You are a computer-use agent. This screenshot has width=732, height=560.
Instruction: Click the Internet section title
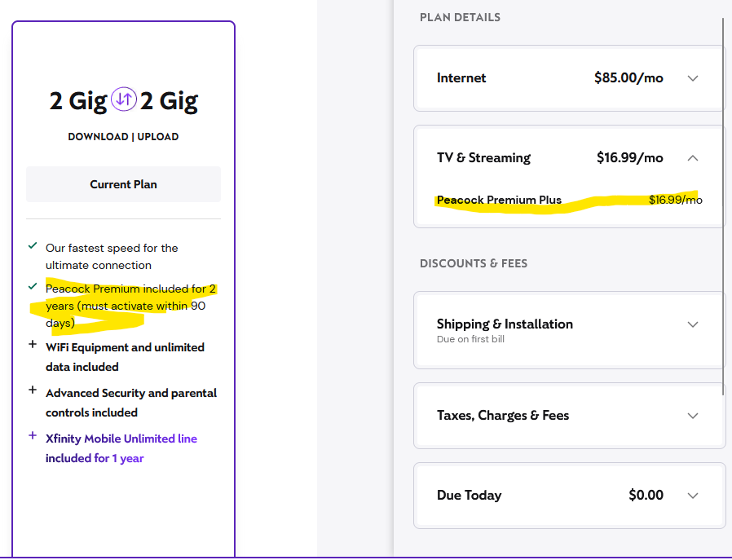coord(461,78)
